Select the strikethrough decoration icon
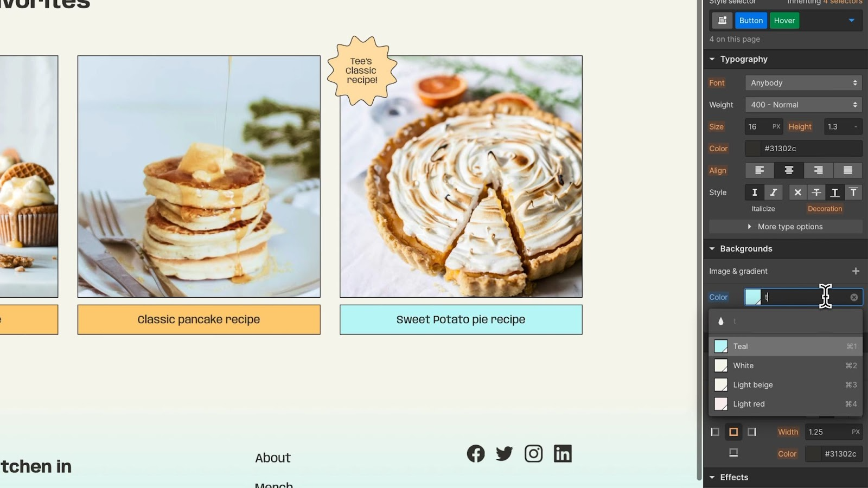 click(816, 192)
